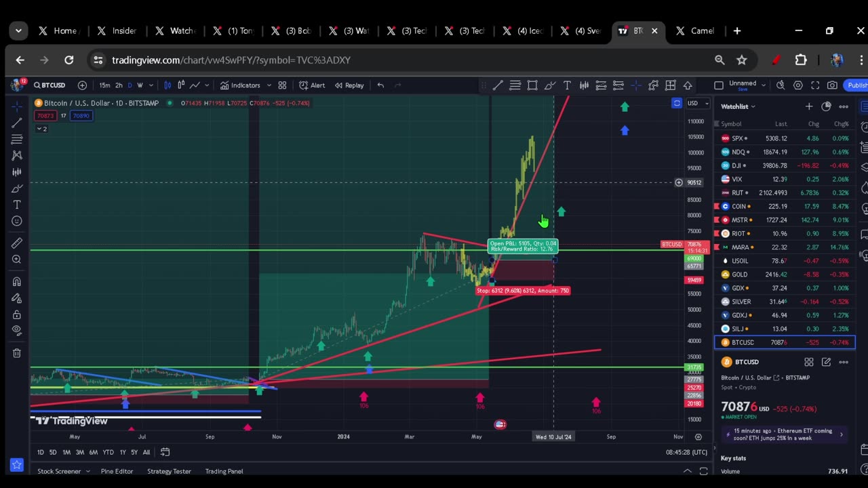Click the Publish button
868x488 pixels.
(x=856, y=85)
